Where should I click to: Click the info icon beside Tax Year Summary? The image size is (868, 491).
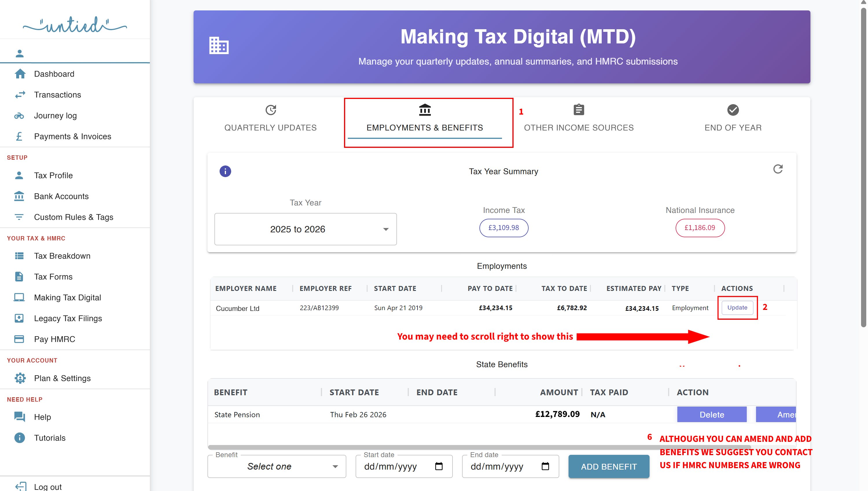(225, 171)
